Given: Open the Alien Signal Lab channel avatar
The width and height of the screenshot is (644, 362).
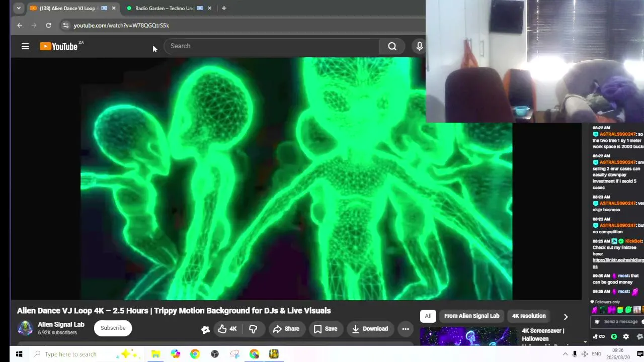Looking at the screenshot, I should [25, 328].
